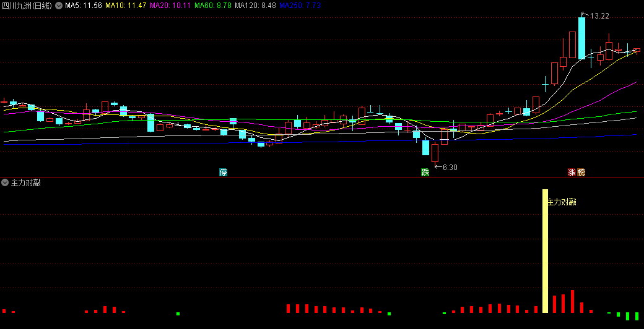Click the green 跌 event marker icon

point(425,173)
